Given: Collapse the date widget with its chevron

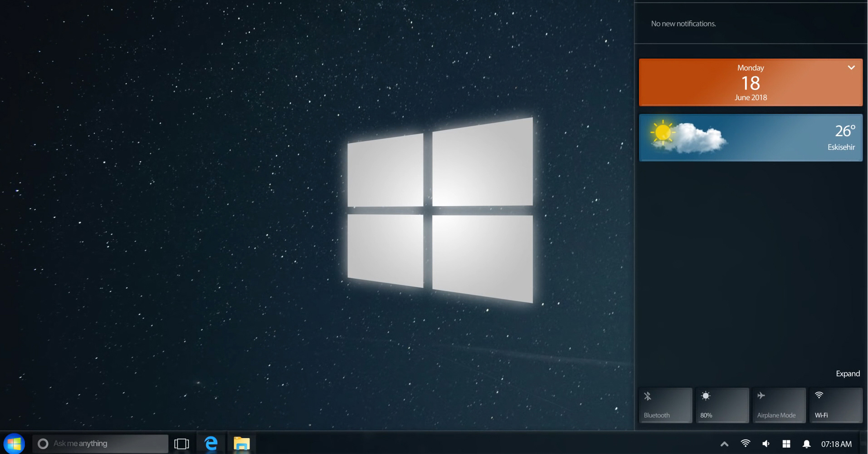Looking at the screenshot, I should click(851, 68).
